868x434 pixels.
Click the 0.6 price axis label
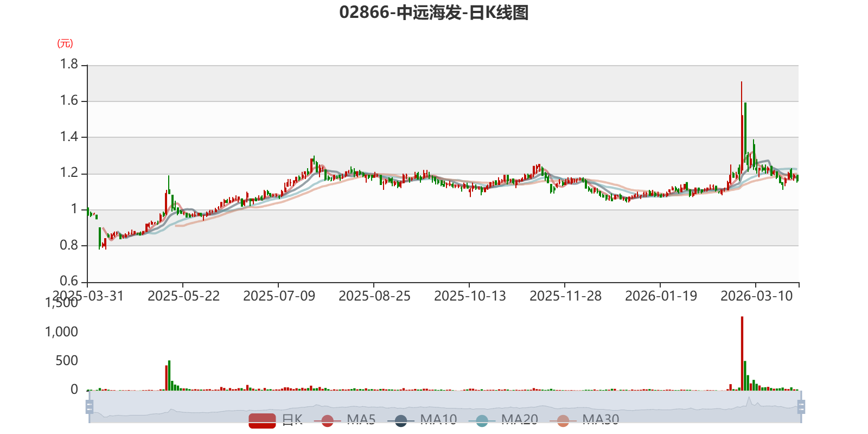point(69,281)
